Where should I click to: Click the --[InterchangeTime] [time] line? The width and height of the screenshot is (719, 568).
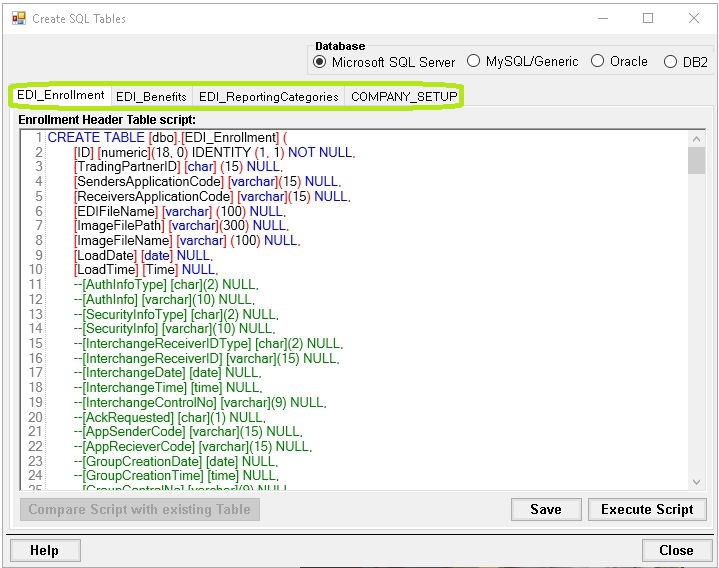[168, 388]
